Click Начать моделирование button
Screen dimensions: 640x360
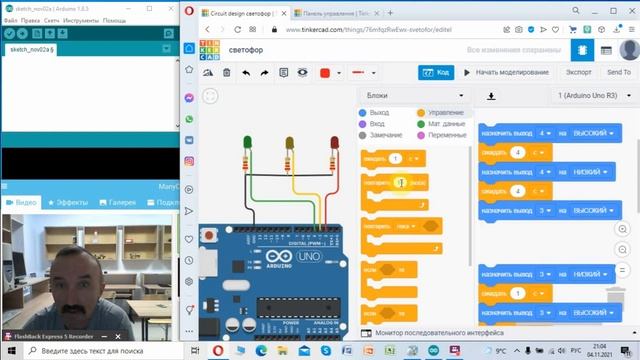(506, 72)
